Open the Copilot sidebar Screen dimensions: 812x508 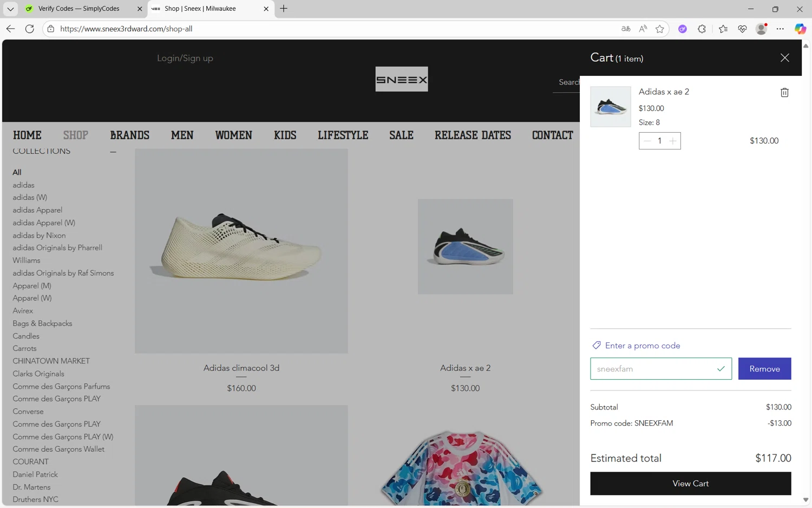(800, 29)
